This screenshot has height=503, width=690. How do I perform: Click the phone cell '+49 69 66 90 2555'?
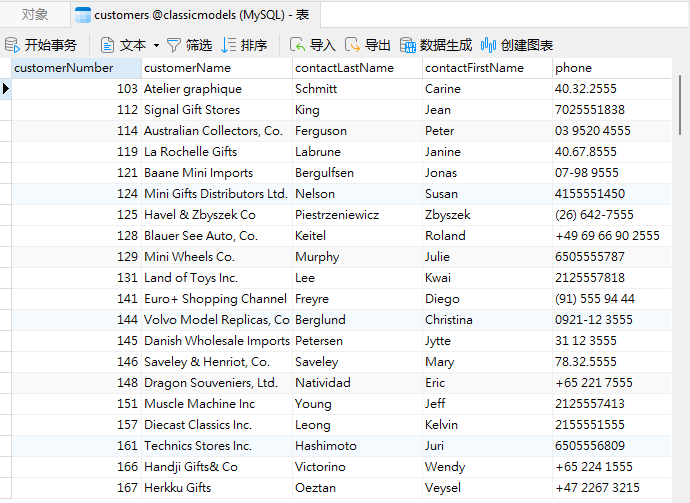(x=612, y=235)
